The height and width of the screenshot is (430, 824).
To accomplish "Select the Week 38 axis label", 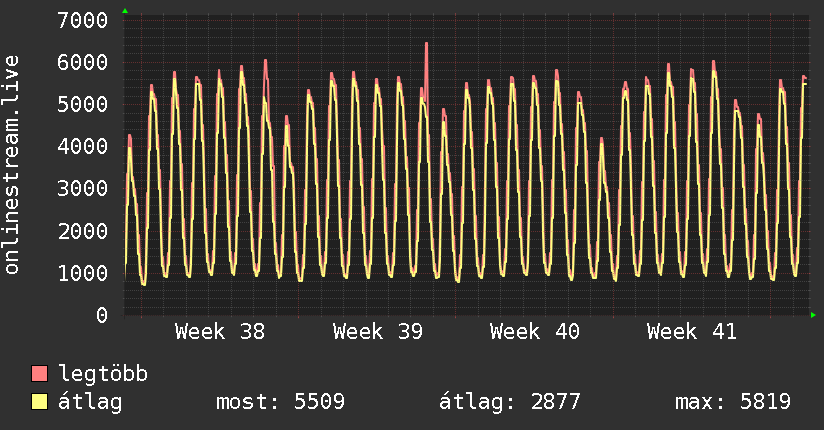I will tap(220, 332).
